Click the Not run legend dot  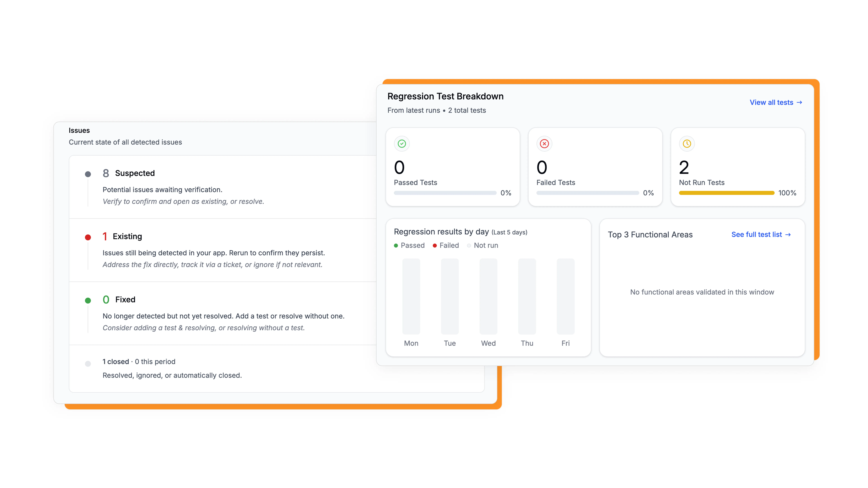tap(469, 245)
